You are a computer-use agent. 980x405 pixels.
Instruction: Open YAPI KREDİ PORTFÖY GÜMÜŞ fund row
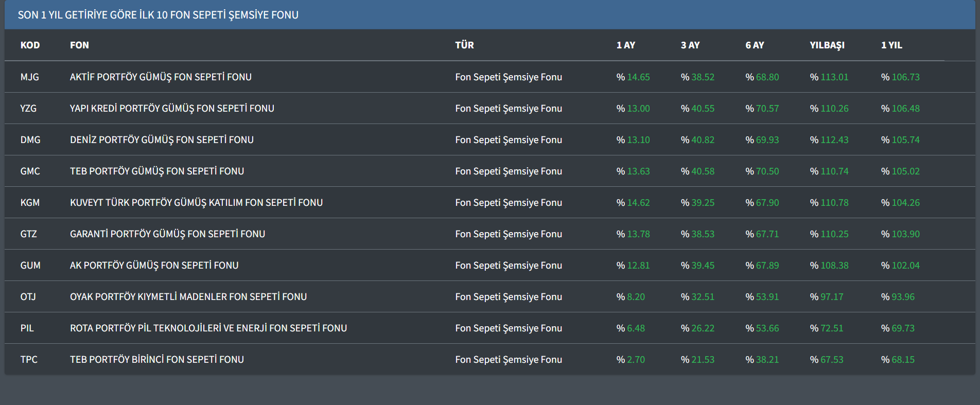tap(172, 109)
